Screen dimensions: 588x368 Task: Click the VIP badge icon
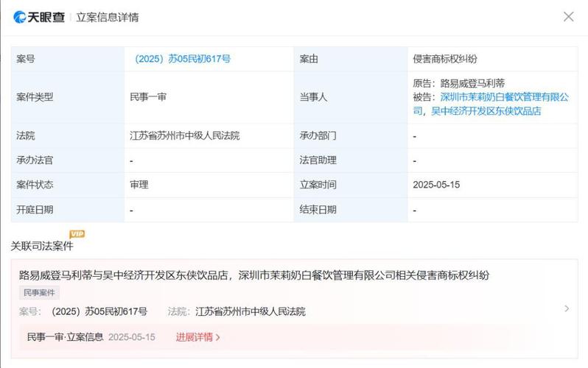coord(77,234)
